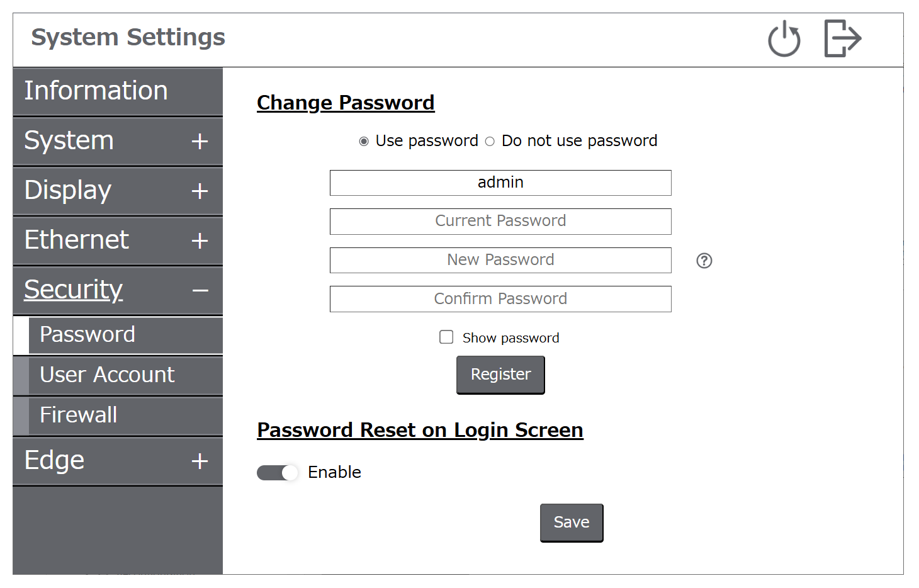919x588 pixels.
Task: Focus the Current Password field
Action: click(500, 222)
